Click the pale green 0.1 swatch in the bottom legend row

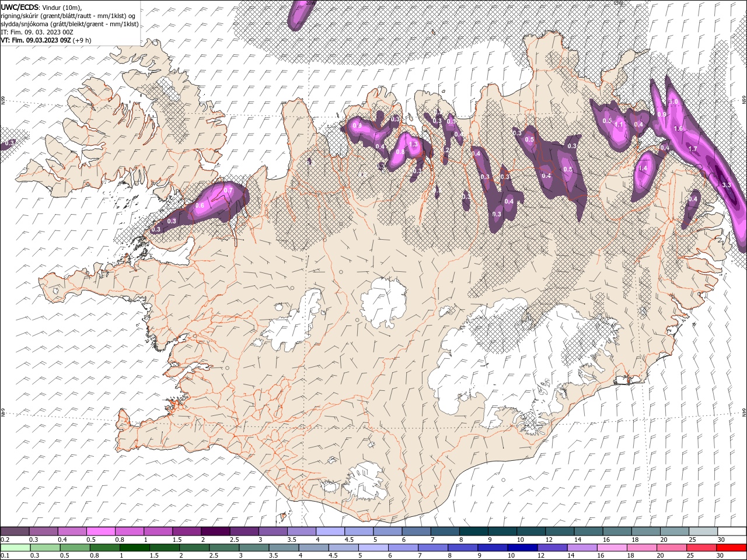point(15,548)
